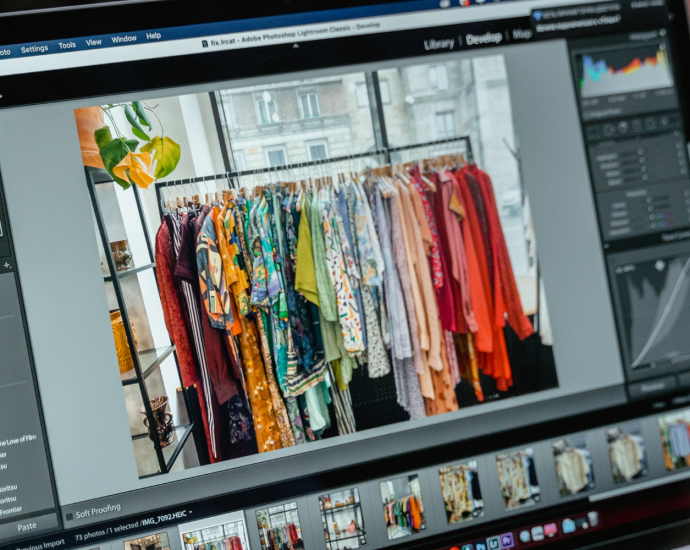Screen dimensions: 690x550
Task: Open the View menu
Action: pyautogui.click(x=93, y=42)
